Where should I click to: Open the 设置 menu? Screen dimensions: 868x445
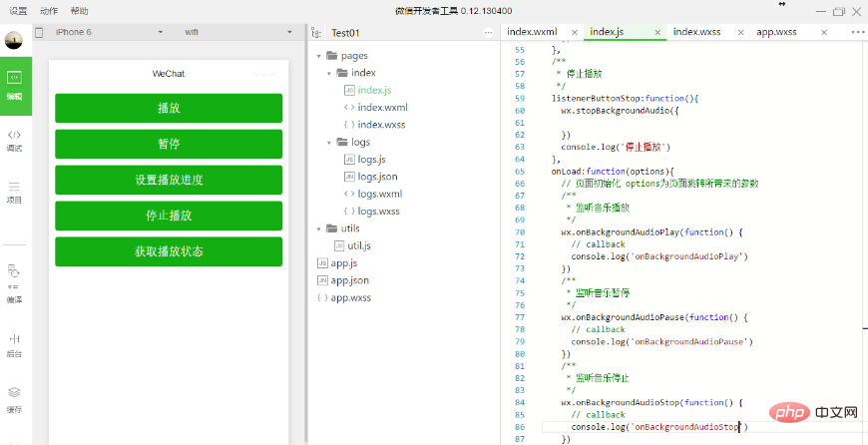coord(18,11)
